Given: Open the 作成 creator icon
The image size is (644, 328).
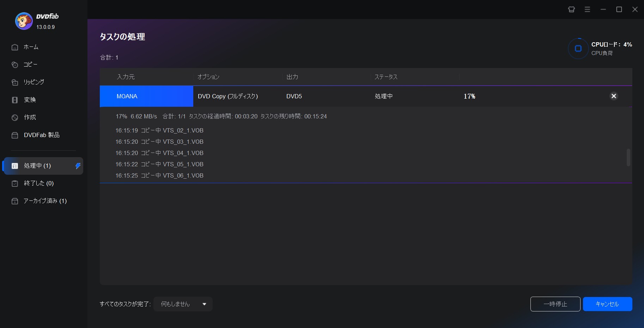Looking at the screenshot, I should click(x=15, y=118).
